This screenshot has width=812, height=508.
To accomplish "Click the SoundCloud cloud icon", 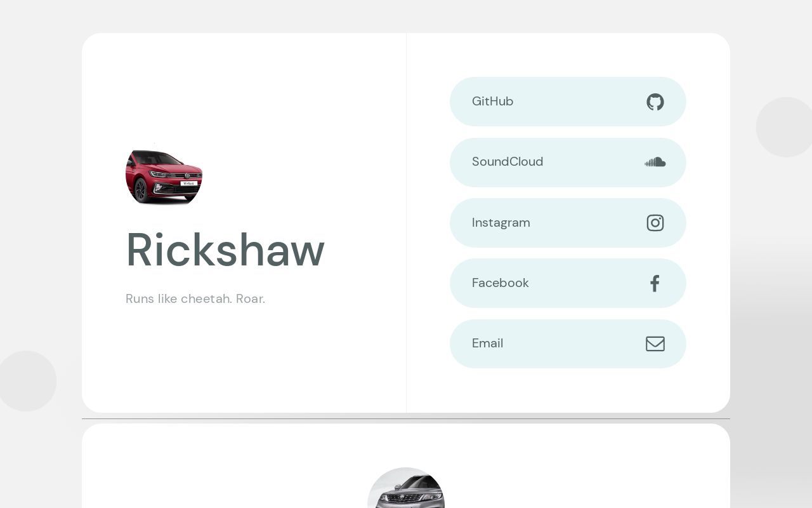I will pyautogui.click(x=655, y=163).
